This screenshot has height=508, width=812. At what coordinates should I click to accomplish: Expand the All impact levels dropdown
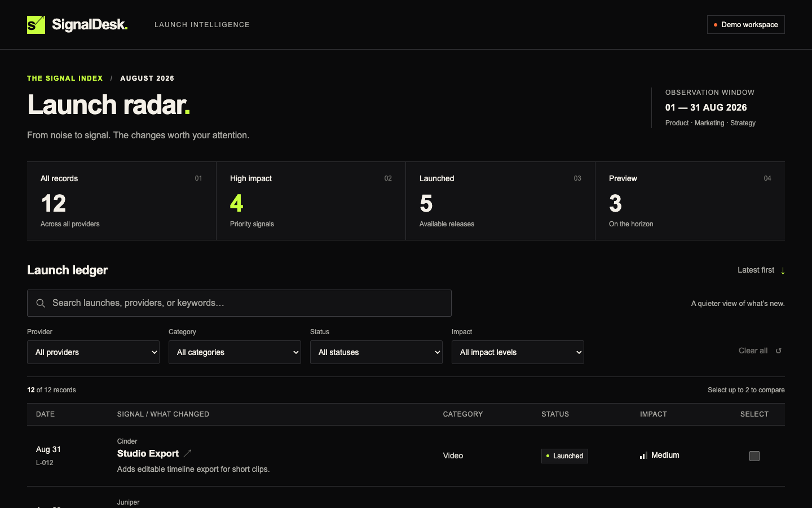[518, 352]
